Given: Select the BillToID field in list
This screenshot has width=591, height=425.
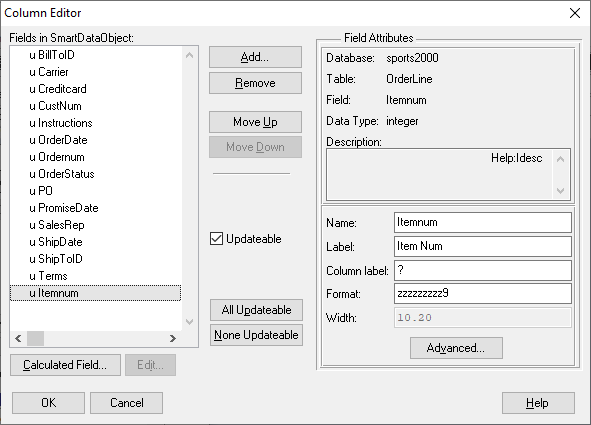Looking at the screenshot, I should pyautogui.click(x=95, y=55).
